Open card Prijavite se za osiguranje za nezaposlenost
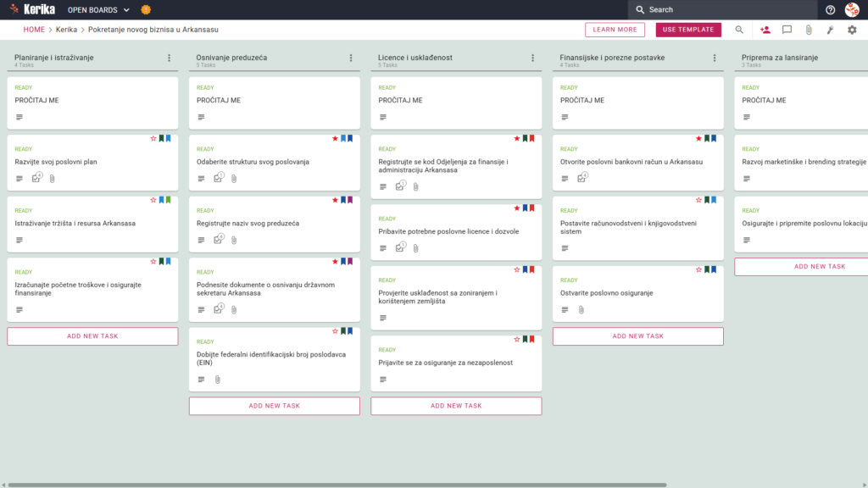The height and width of the screenshot is (488, 868). click(x=456, y=363)
